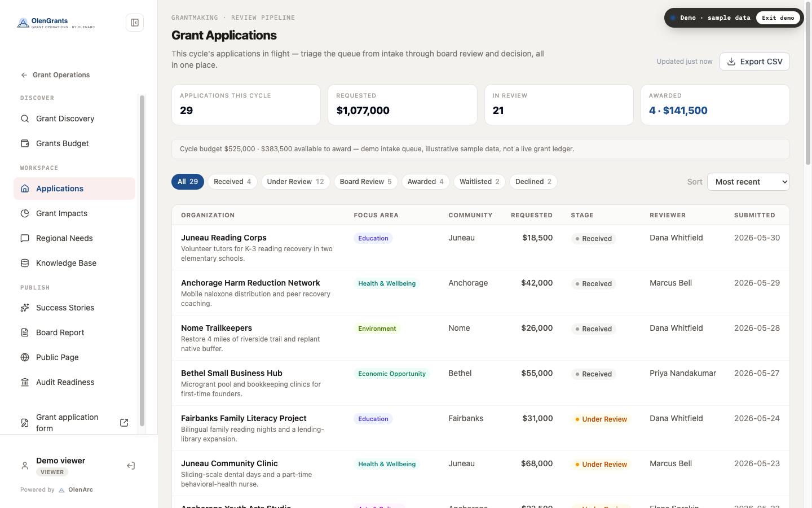Click the OlenArc logo in the footer
Screen dimensions: 812x508
click(x=62, y=490)
